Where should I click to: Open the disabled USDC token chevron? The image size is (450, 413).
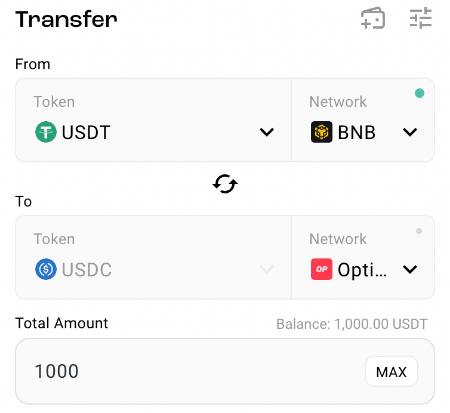pyautogui.click(x=267, y=269)
